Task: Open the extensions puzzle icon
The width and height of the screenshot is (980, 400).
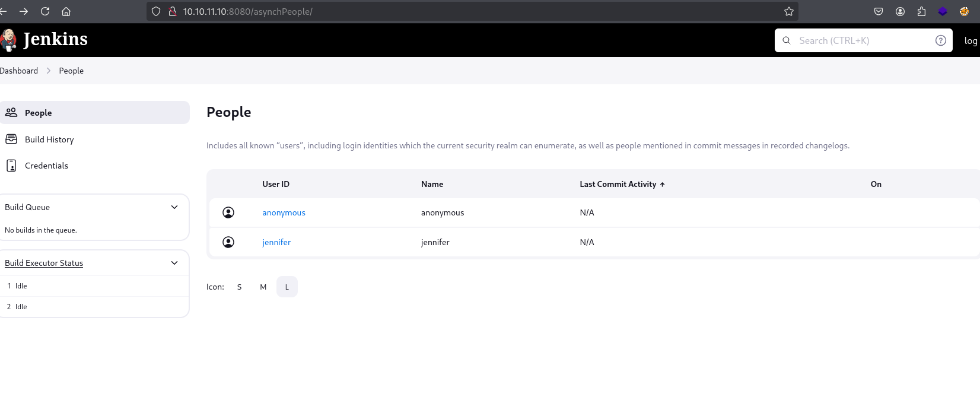Action: (x=921, y=11)
